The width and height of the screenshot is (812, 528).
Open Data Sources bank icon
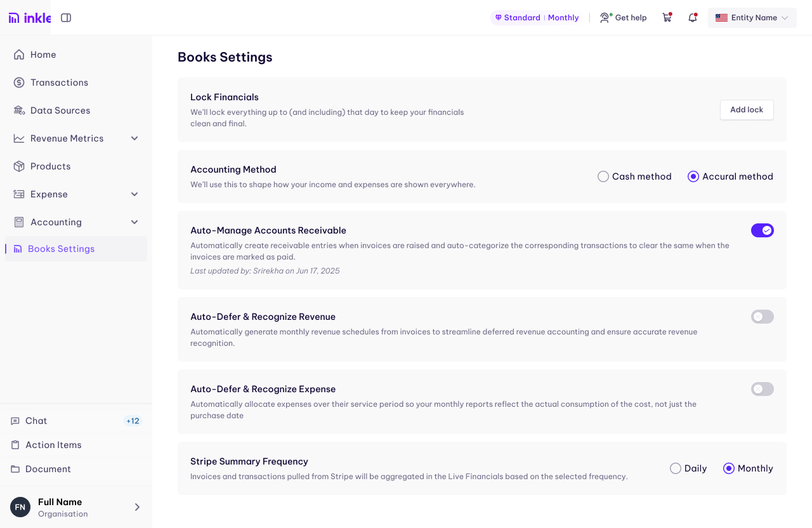pos(19,110)
